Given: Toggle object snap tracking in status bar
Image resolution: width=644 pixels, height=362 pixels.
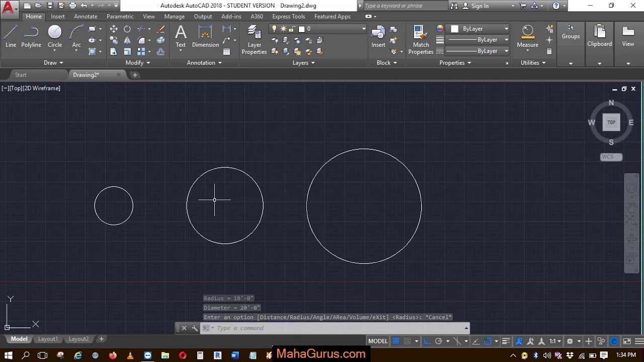Looking at the screenshot, I should [476, 341].
